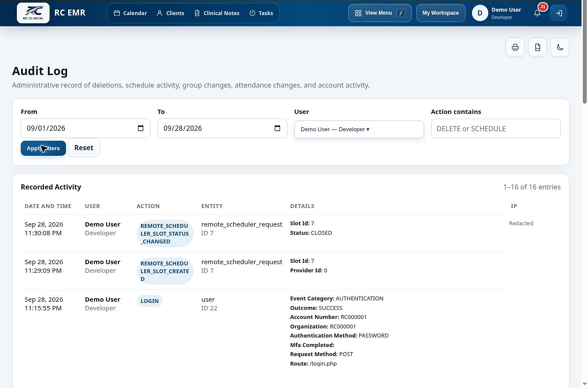Screen dimensions: 588x388
Task: Toggle dark mode moon icon
Action: tap(560, 47)
